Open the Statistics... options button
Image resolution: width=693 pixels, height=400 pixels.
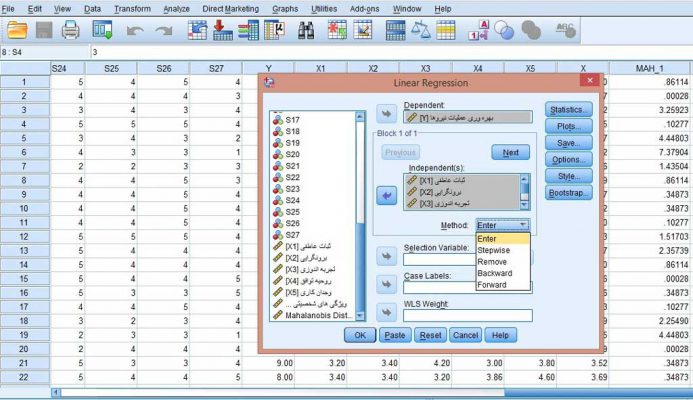[x=569, y=110]
